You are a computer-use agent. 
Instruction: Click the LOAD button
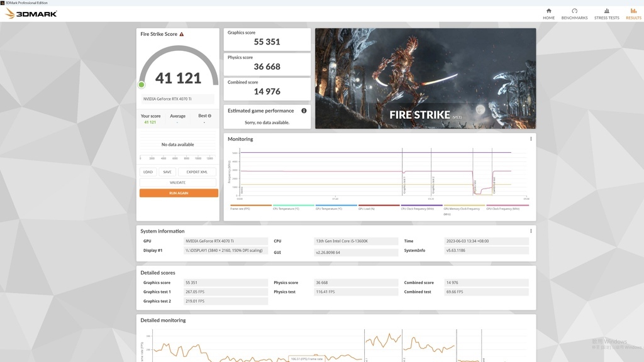[148, 172]
